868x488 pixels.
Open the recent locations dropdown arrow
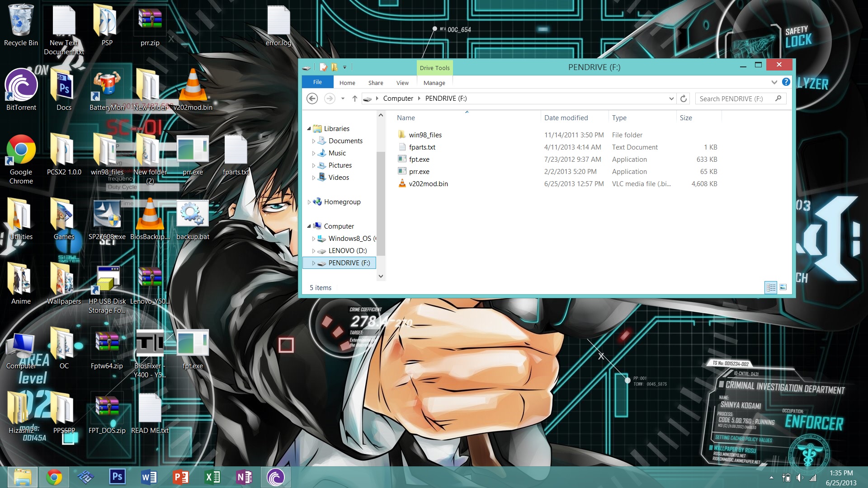343,99
